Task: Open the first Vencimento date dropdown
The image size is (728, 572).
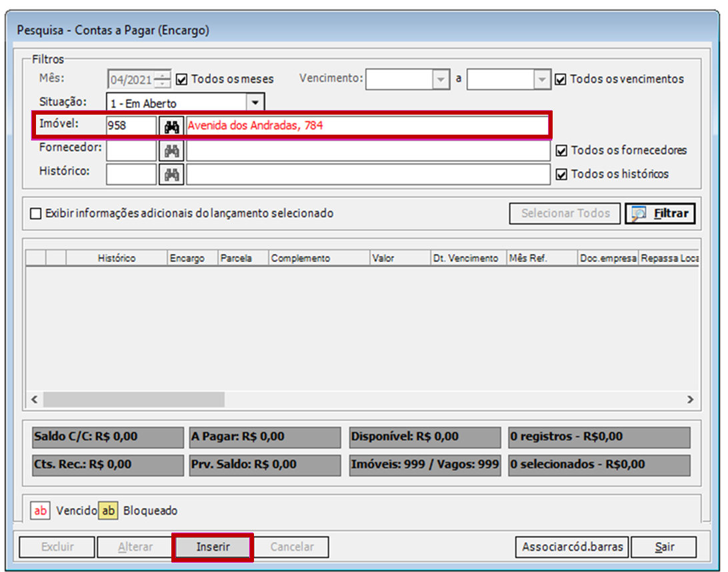Action: (441, 79)
